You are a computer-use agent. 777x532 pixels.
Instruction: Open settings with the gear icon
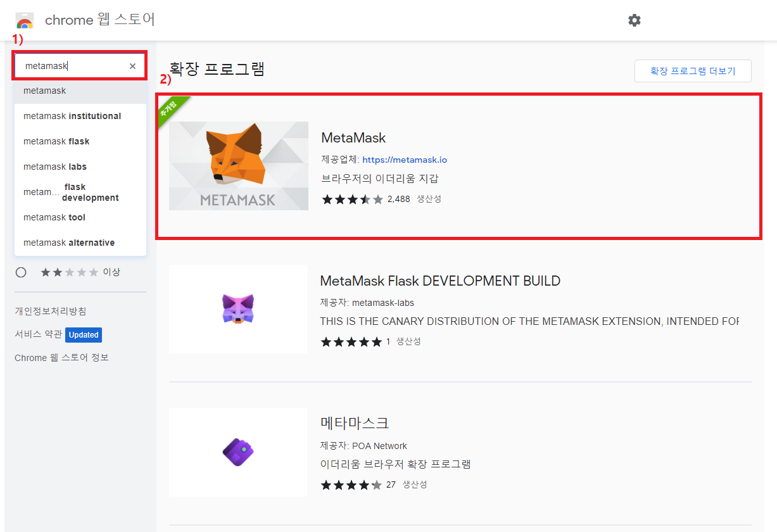[635, 20]
